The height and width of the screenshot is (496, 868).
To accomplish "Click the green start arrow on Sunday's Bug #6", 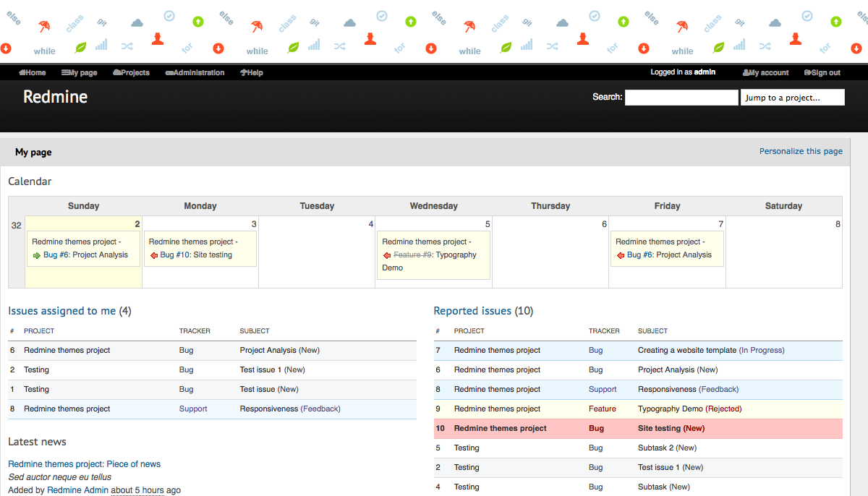I will pos(37,255).
